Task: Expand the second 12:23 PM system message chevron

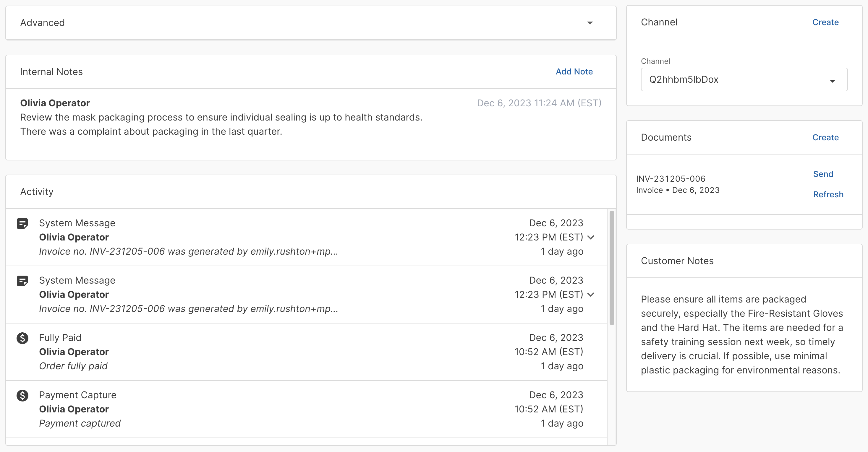Action: [591, 294]
